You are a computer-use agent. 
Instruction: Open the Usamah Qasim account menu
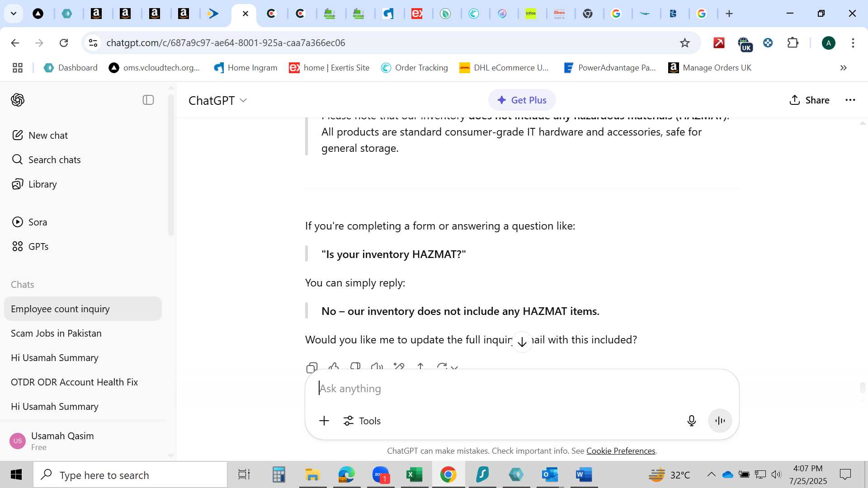pyautogui.click(x=83, y=441)
